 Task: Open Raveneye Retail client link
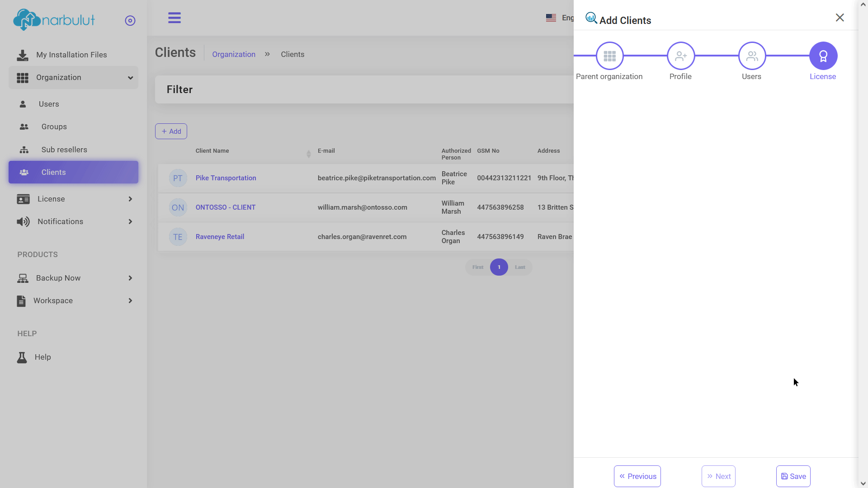(x=220, y=237)
